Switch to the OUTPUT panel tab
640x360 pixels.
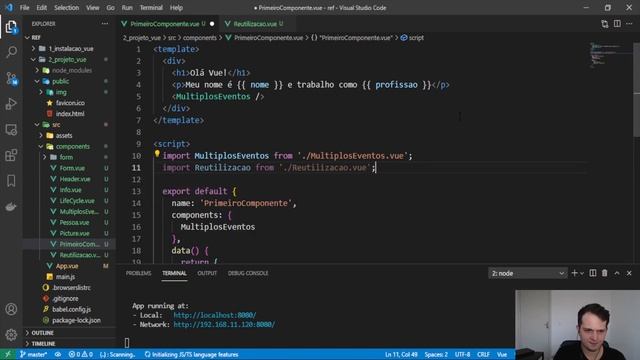207,273
